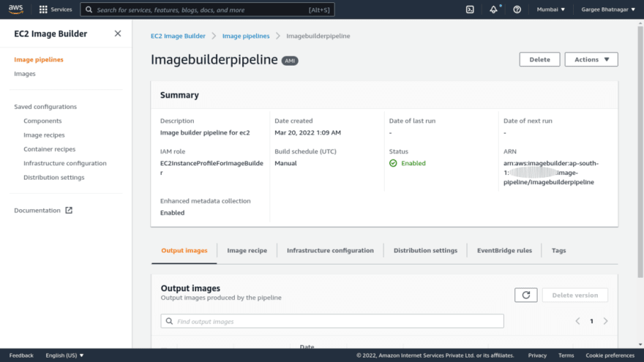Open Components under Saved configurations
The image size is (644, 362).
42,121
